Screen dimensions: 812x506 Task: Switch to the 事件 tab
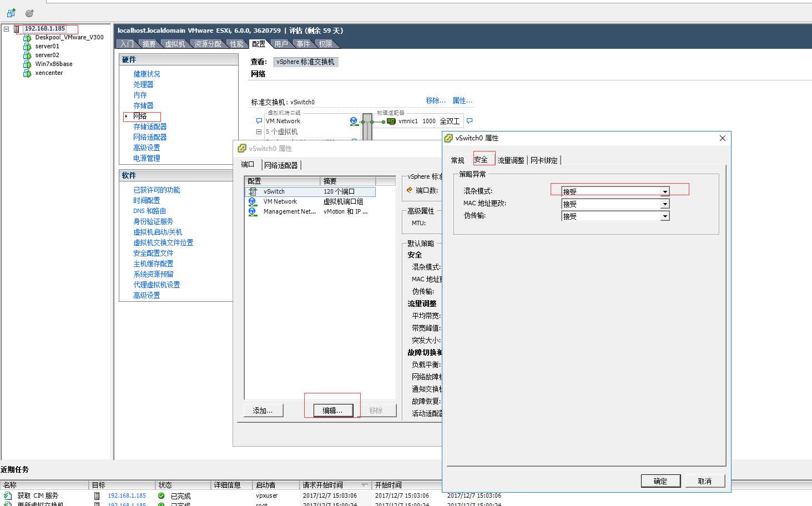coord(303,44)
